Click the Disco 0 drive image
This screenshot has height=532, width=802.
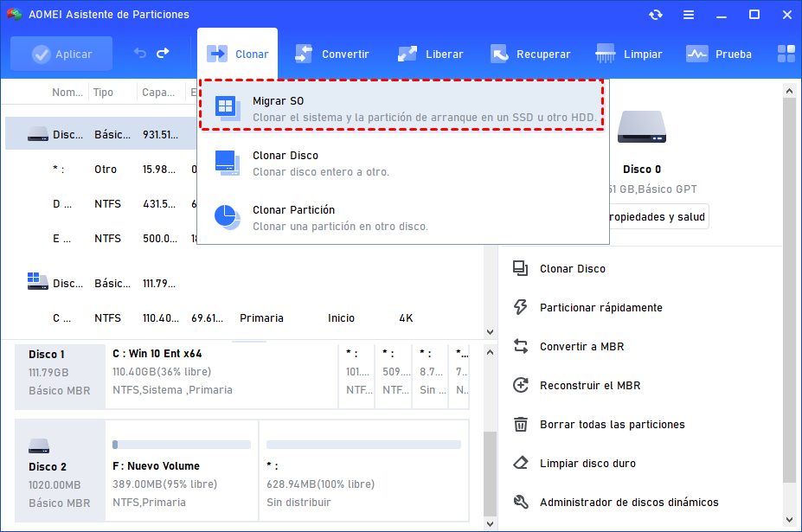click(641, 127)
